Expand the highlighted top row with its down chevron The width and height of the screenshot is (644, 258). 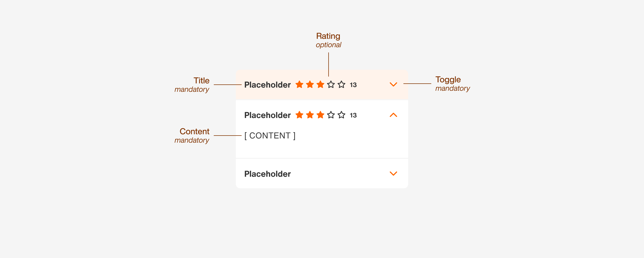coord(393,84)
